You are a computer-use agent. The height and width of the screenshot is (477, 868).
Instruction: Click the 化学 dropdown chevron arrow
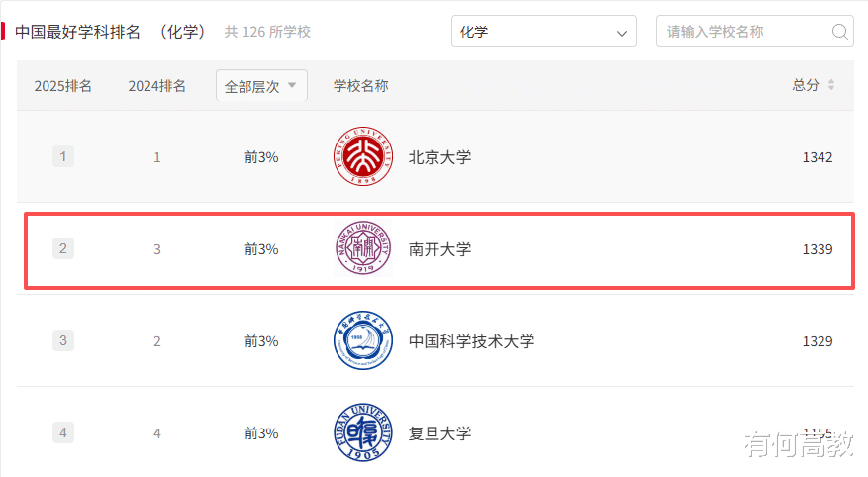pos(622,33)
